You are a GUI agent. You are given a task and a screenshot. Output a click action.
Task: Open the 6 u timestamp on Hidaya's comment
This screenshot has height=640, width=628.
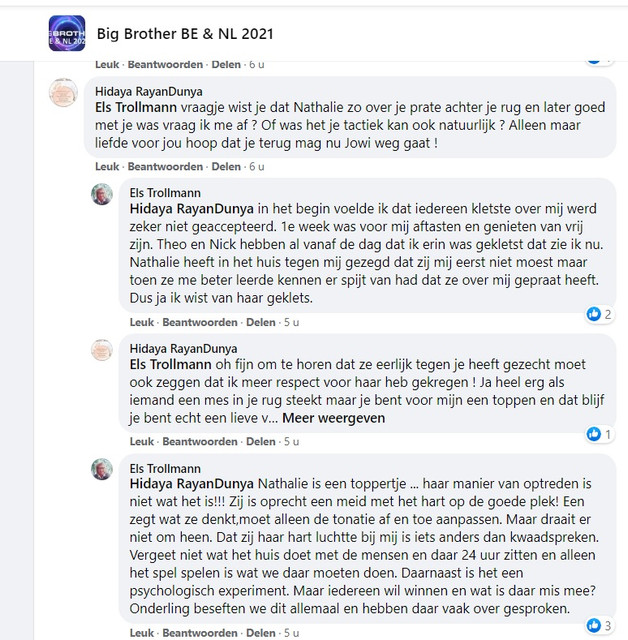[257, 167]
